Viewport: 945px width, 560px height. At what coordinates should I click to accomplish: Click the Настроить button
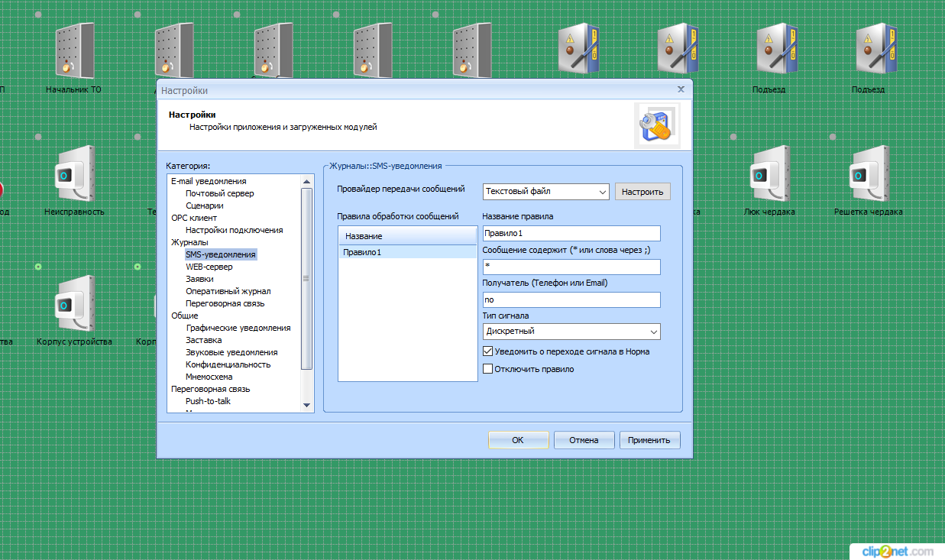[642, 192]
